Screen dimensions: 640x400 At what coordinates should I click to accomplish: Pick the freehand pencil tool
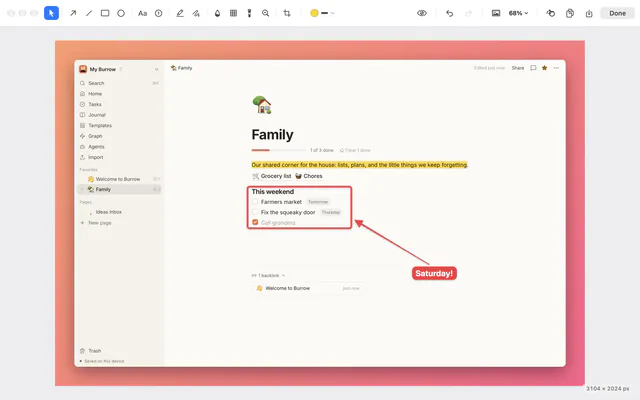coord(196,13)
